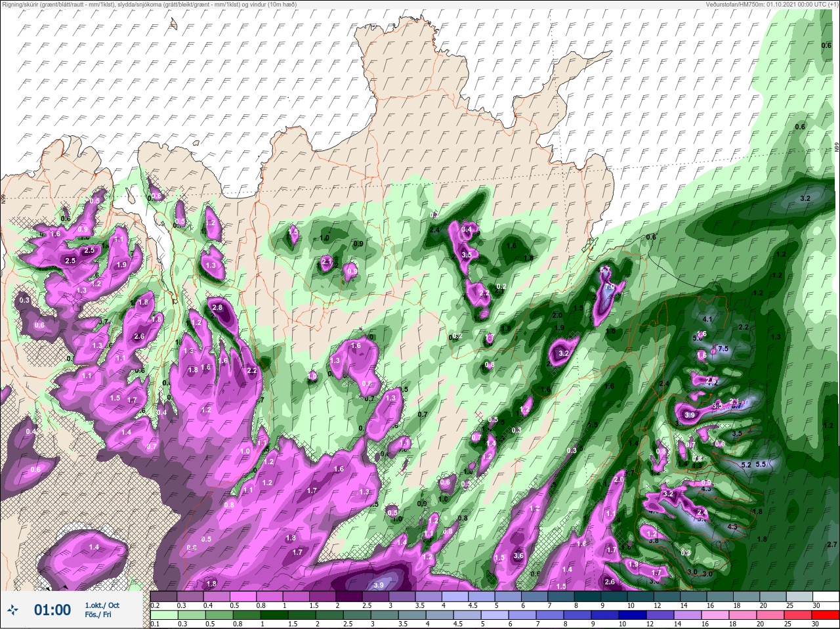Pick upper scale swatch between 25 and 30
Screen dimensions: 840x629
pyautogui.click(x=799, y=597)
